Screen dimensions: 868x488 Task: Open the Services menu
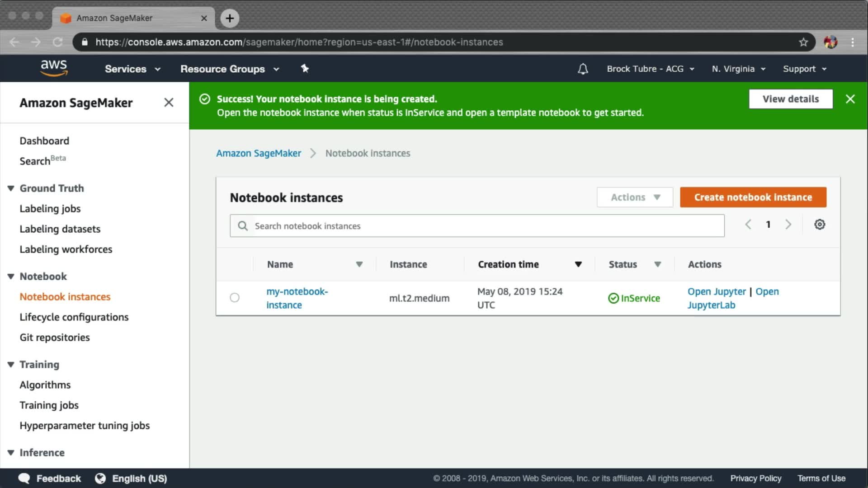point(132,69)
